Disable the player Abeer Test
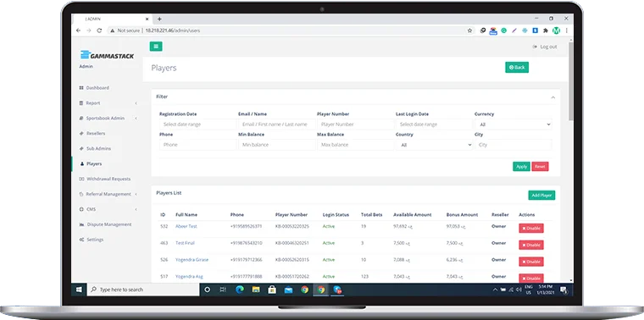Screen dimensions: 644x320 coord(531,228)
